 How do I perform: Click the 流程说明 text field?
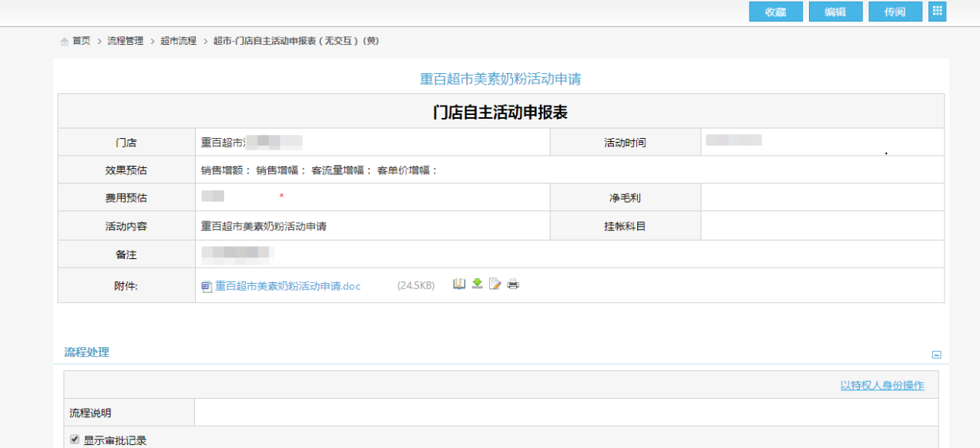pos(566,413)
